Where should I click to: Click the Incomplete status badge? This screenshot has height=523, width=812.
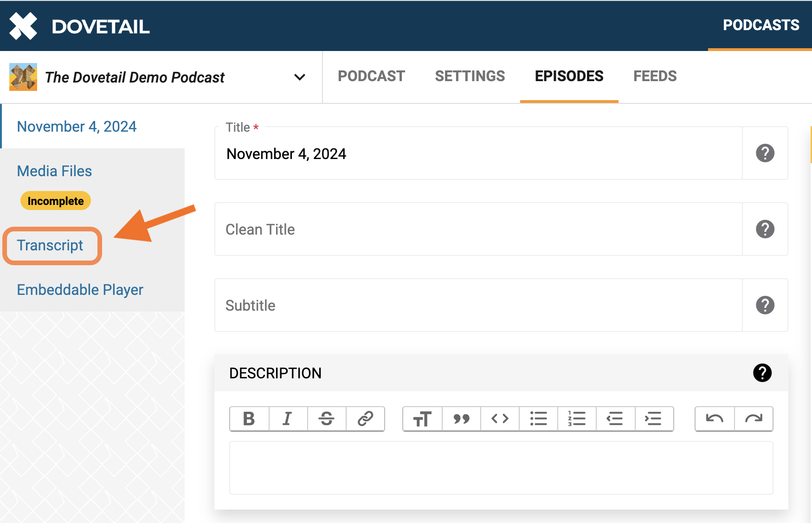(x=56, y=201)
